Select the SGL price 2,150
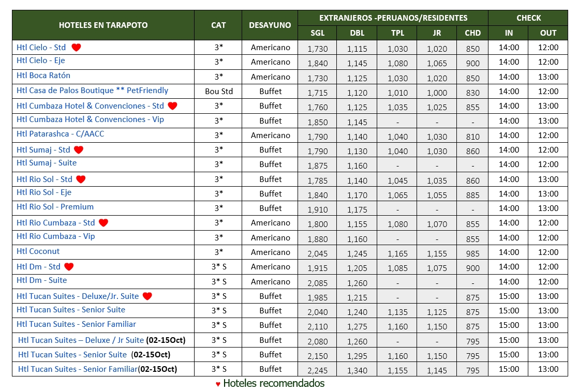 click(x=318, y=356)
